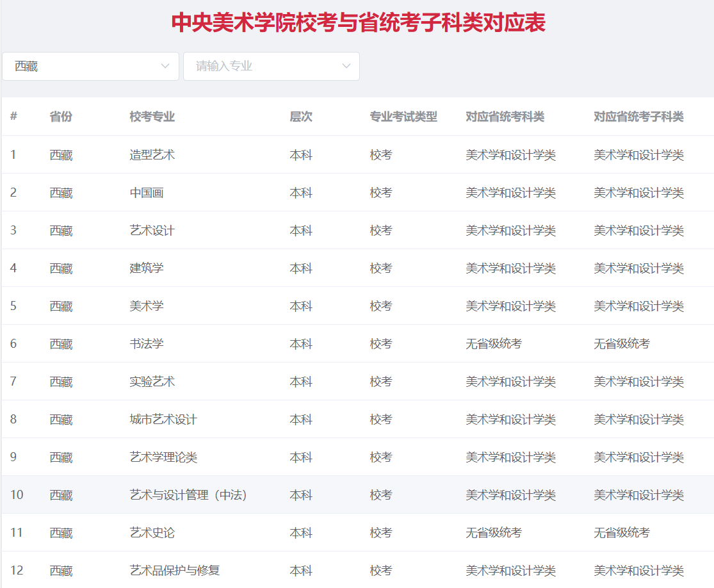This screenshot has width=714, height=588.
Task: Select the 美术学 major cell
Action: point(147,306)
